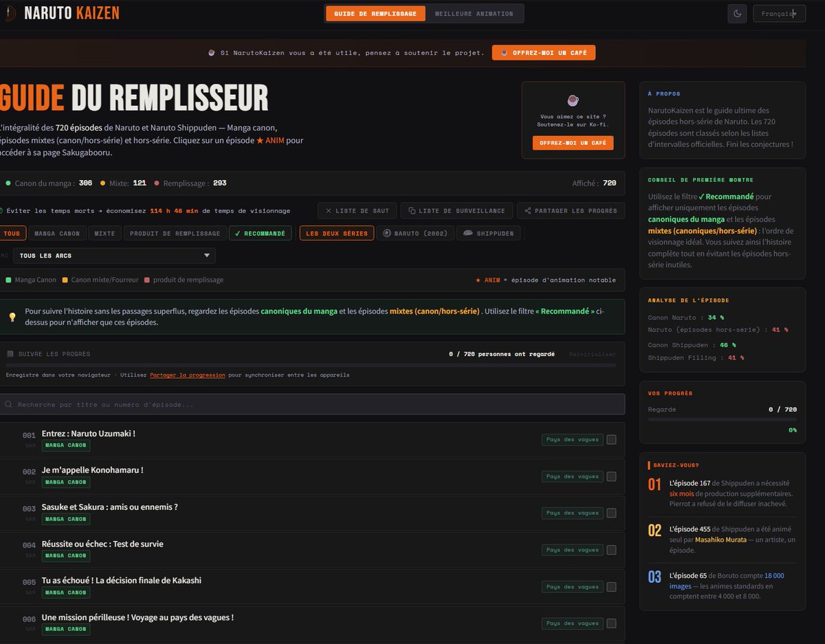Open the Liste de surveillance button
The height and width of the screenshot is (644, 825).
point(457,210)
